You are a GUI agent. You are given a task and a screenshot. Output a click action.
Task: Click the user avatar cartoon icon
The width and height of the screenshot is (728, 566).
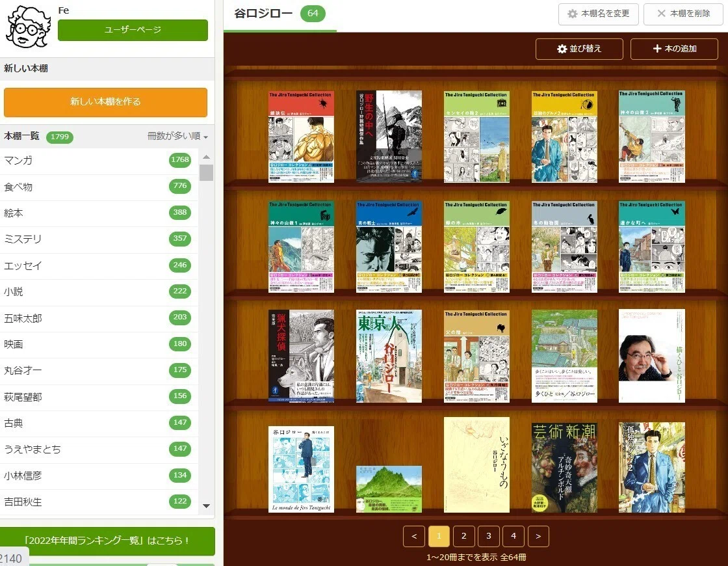pos(28,27)
